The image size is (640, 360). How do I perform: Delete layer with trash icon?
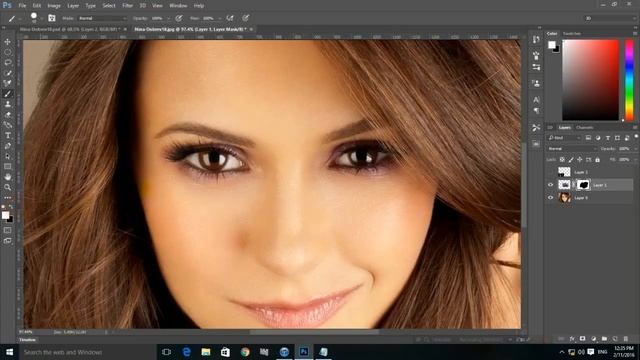tap(626, 339)
